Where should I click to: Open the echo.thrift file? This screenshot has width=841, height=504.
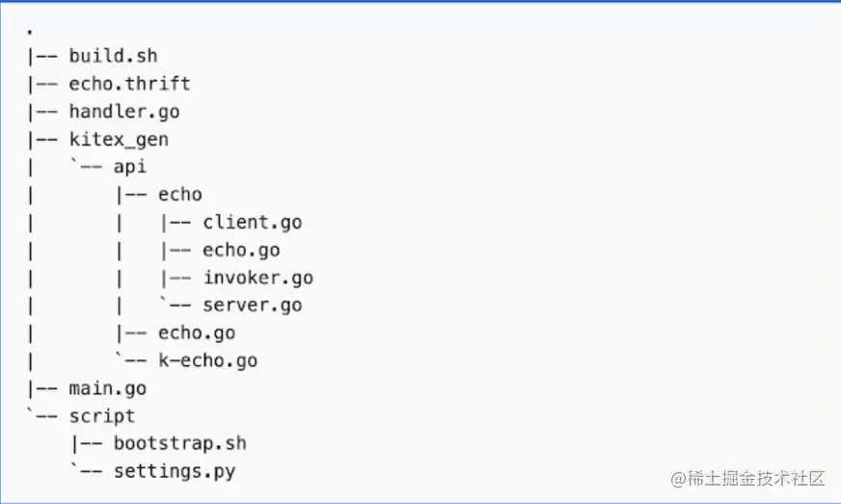pyautogui.click(x=129, y=84)
